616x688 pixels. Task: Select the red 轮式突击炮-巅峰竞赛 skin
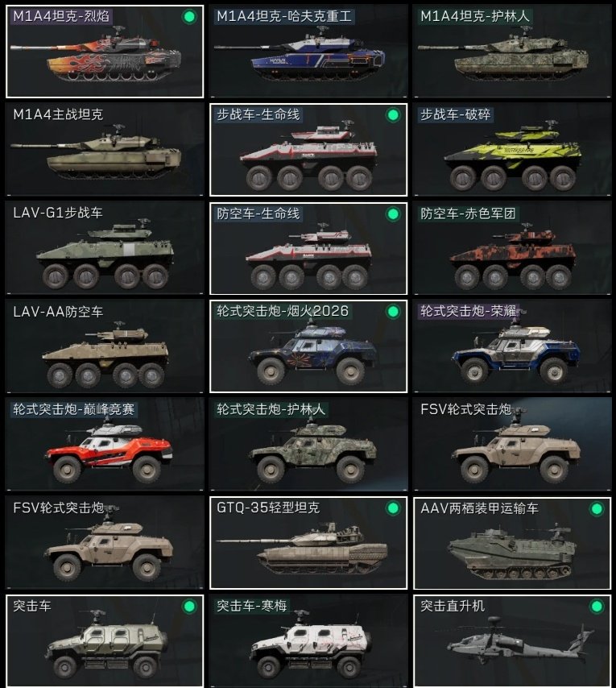click(105, 445)
